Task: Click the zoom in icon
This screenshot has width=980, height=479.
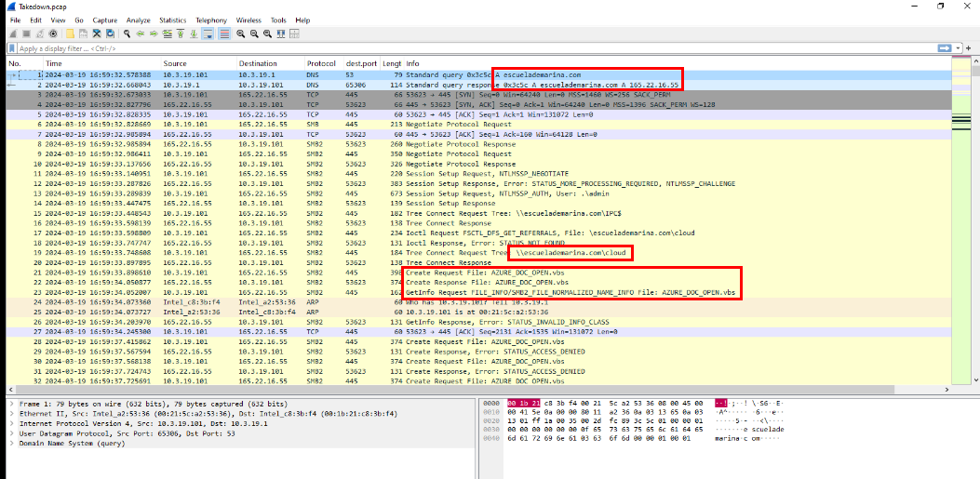Action: click(240, 33)
